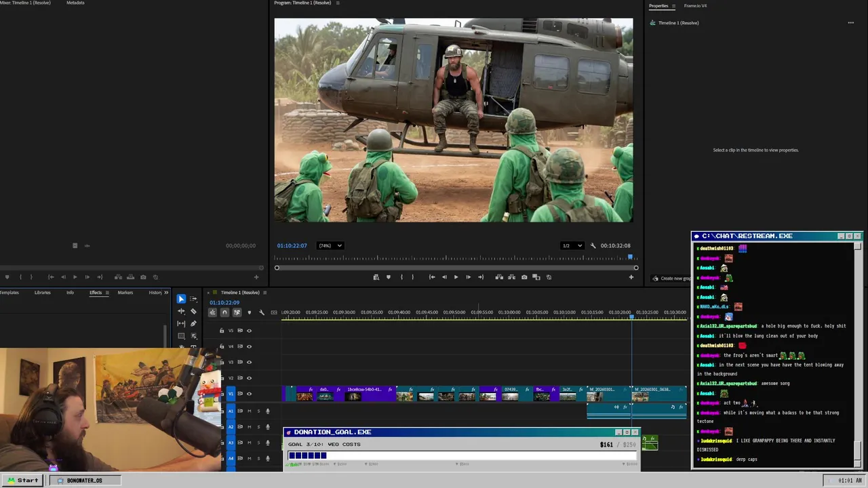Screen dimensions: 868x488
Task: Open the 74% zoom level dropdown
Action: coord(330,245)
